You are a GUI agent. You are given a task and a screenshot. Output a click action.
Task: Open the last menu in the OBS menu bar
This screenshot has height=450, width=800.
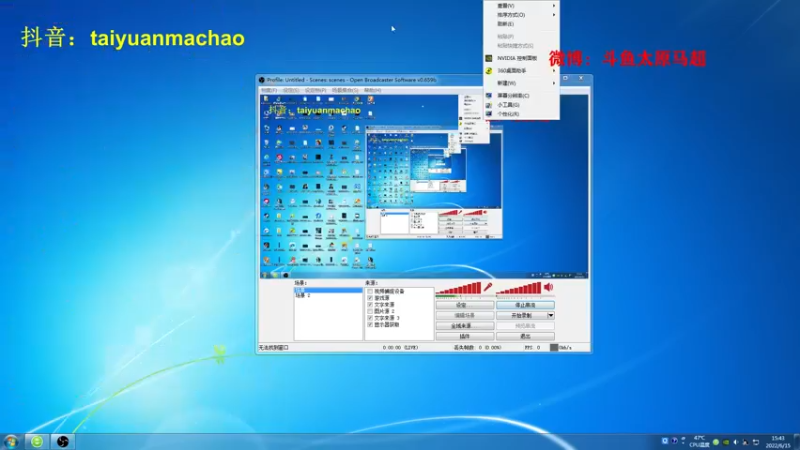click(x=372, y=90)
